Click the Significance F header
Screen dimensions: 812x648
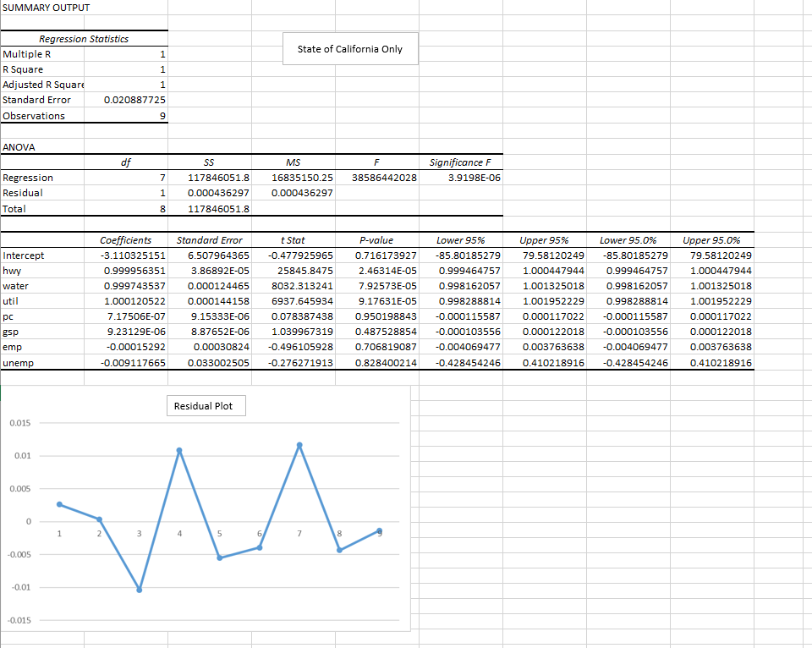460,162
